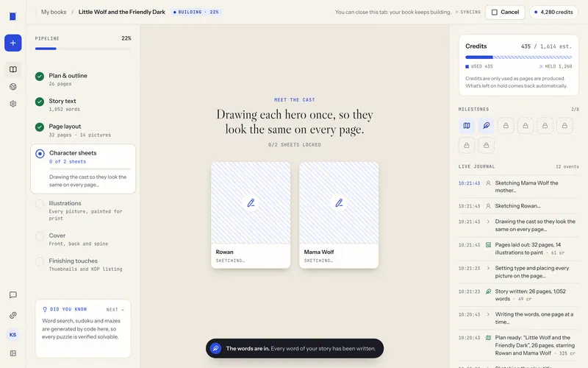Click the HELD 1,260 credits label

coord(556,66)
